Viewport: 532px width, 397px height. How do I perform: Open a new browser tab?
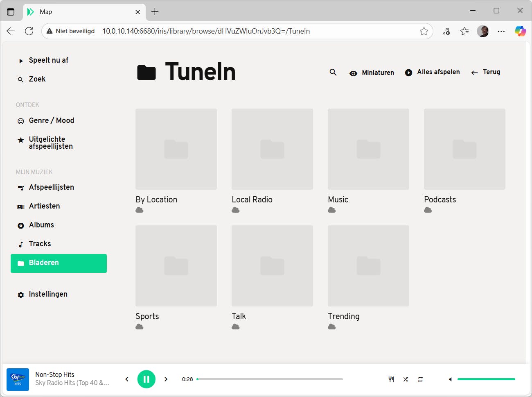(155, 12)
